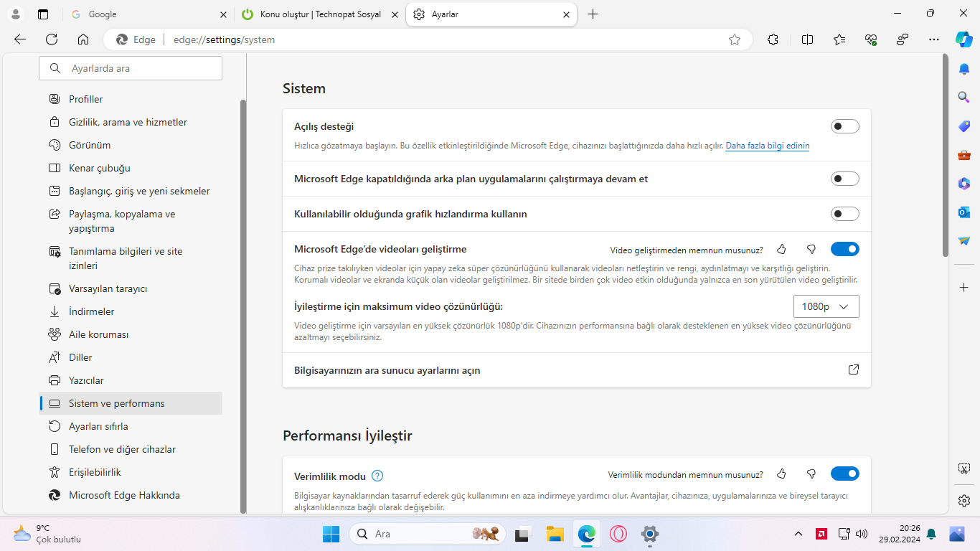Disable the Verimlilik modu toggle
This screenshot has width=980, height=551.
pos(845,474)
